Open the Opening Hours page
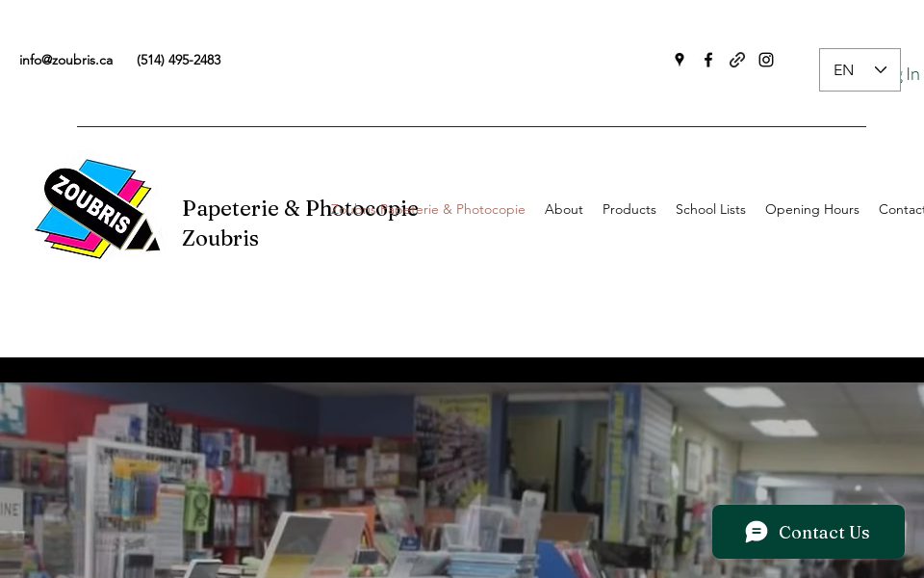Screen dimensions: 924x578 click(812, 209)
